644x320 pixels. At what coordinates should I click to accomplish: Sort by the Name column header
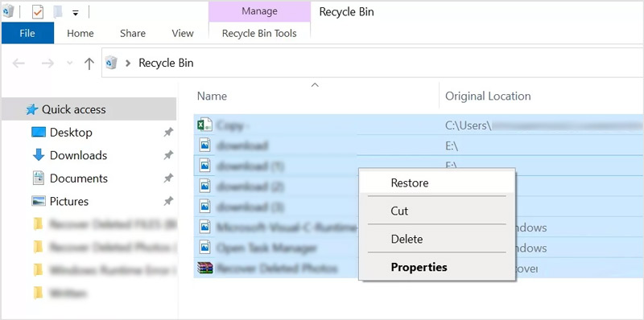click(212, 96)
